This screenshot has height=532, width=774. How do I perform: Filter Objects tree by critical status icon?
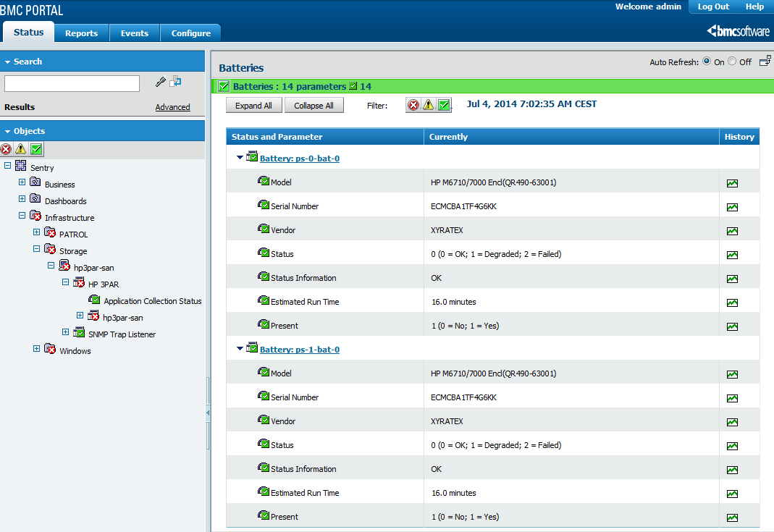(x=6, y=149)
